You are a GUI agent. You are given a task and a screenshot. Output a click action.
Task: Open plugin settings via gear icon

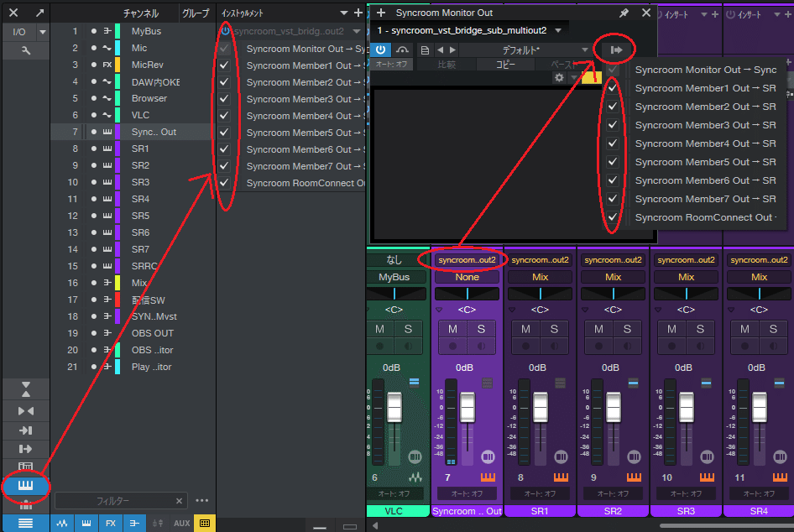click(559, 76)
